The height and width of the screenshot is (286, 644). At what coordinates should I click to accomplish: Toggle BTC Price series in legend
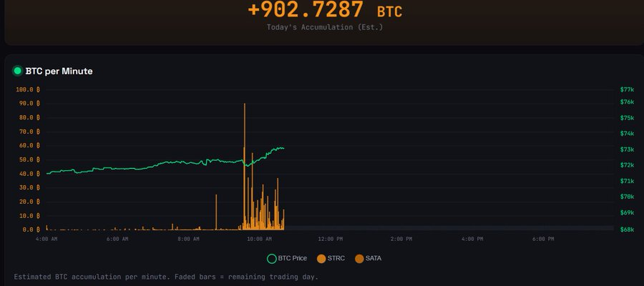[x=287, y=259]
